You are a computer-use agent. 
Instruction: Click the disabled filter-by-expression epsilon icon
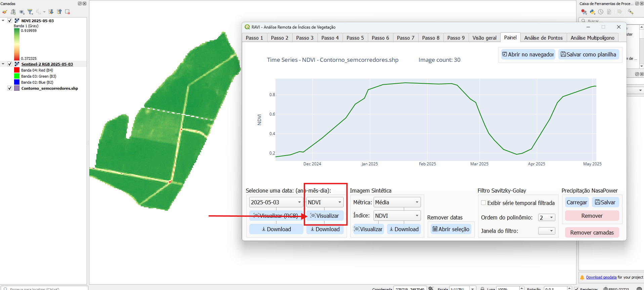39,12
